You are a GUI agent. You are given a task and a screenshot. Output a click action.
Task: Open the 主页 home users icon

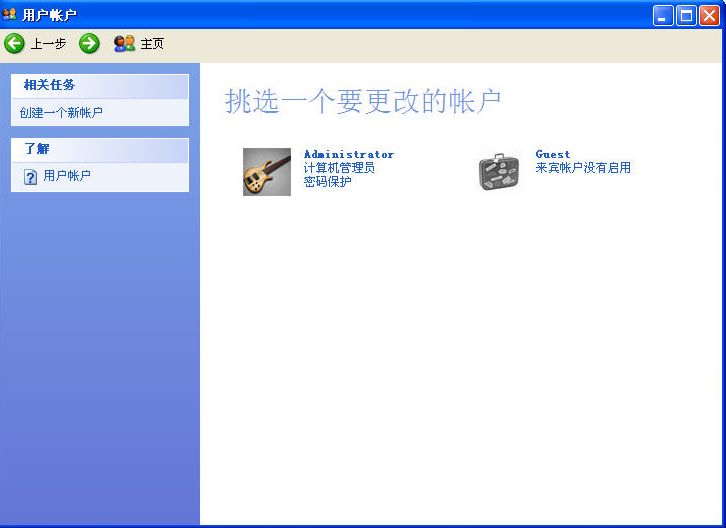pyautogui.click(x=125, y=44)
